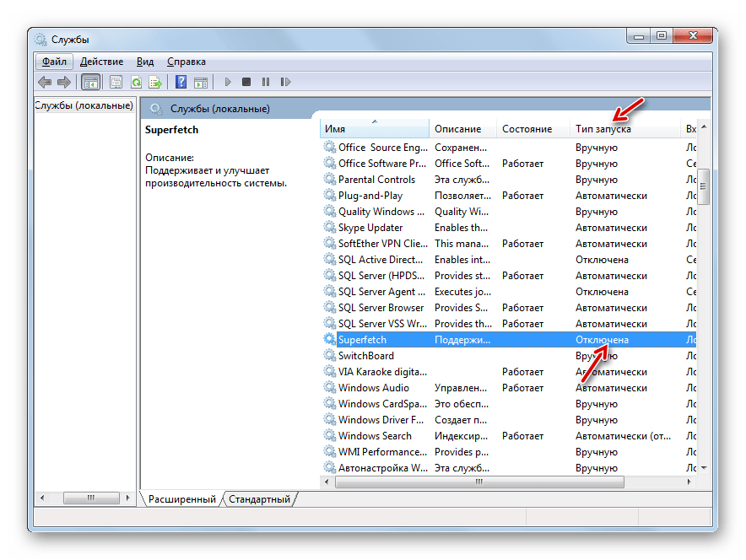Viewport: 746px width, 560px height.
Task: Open the Вид menu
Action: (145, 62)
